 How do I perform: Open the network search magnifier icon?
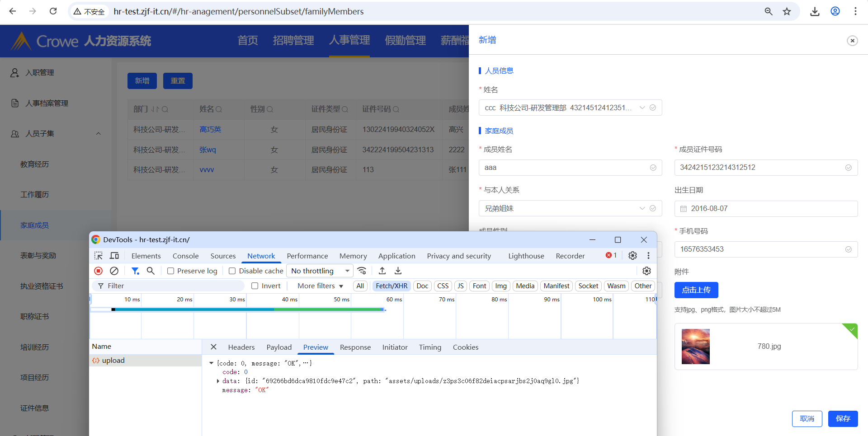151,271
